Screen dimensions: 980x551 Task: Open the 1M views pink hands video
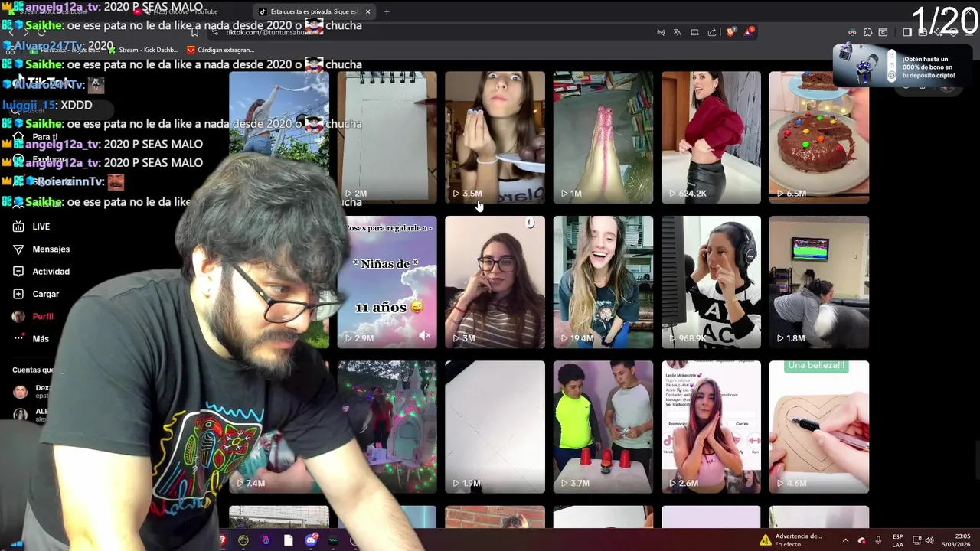tap(603, 137)
